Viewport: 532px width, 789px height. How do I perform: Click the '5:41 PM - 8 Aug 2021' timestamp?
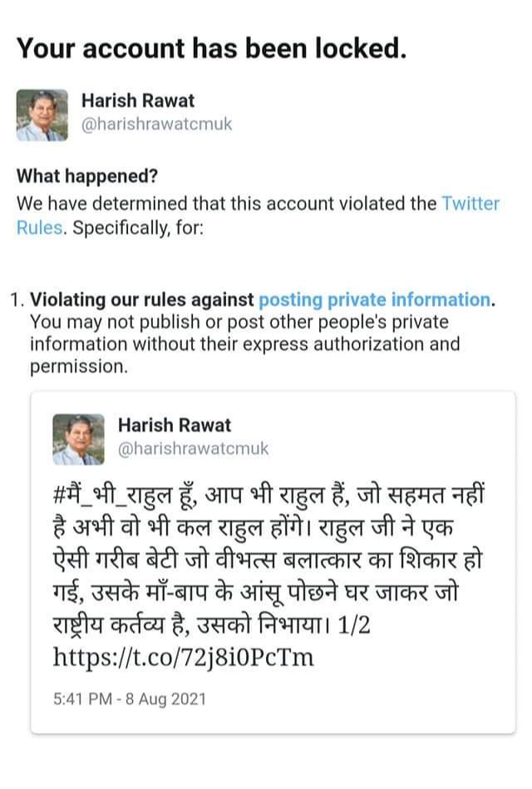130,699
